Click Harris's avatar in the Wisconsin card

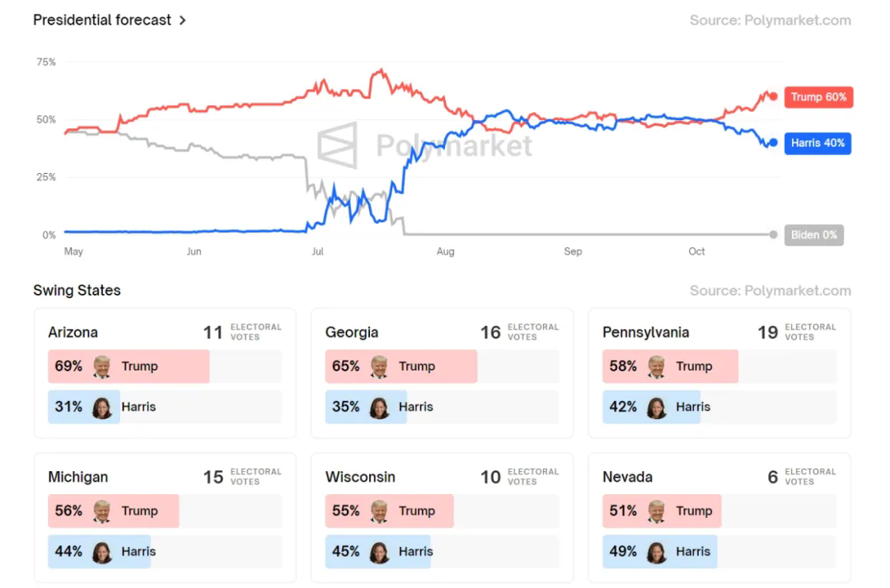pos(379,552)
